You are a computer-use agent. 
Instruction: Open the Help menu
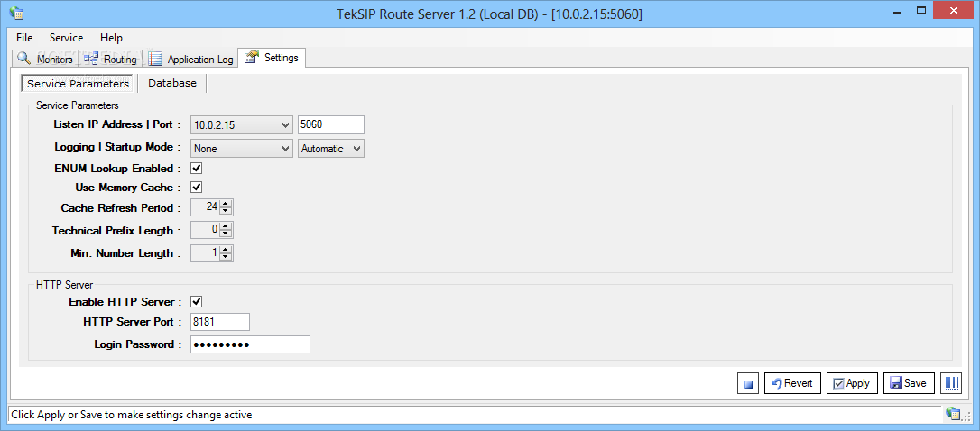pos(111,38)
